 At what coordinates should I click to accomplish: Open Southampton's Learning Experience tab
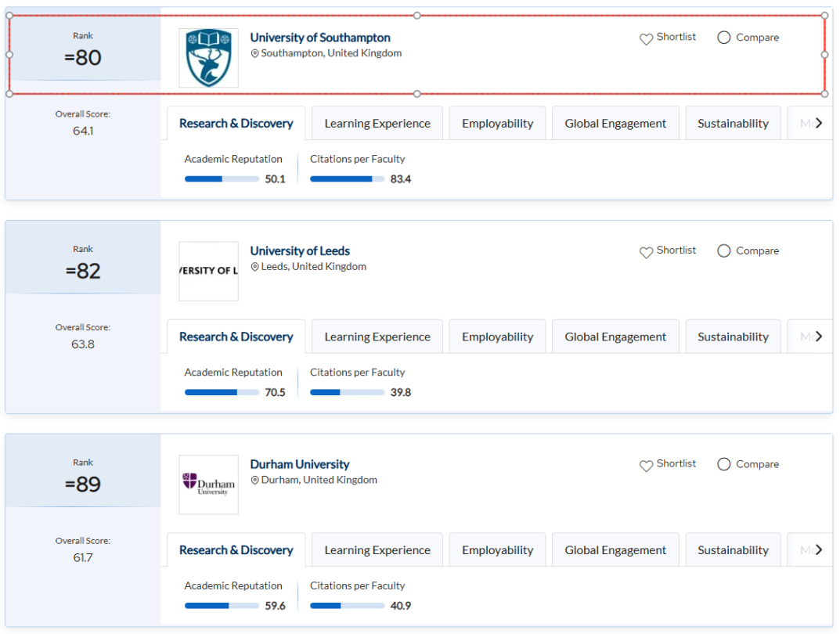coord(377,123)
